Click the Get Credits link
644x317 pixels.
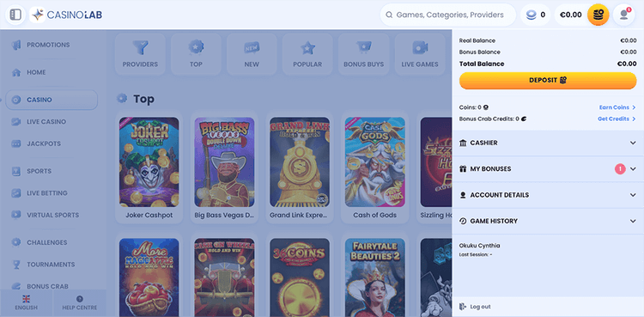click(x=617, y=119)
